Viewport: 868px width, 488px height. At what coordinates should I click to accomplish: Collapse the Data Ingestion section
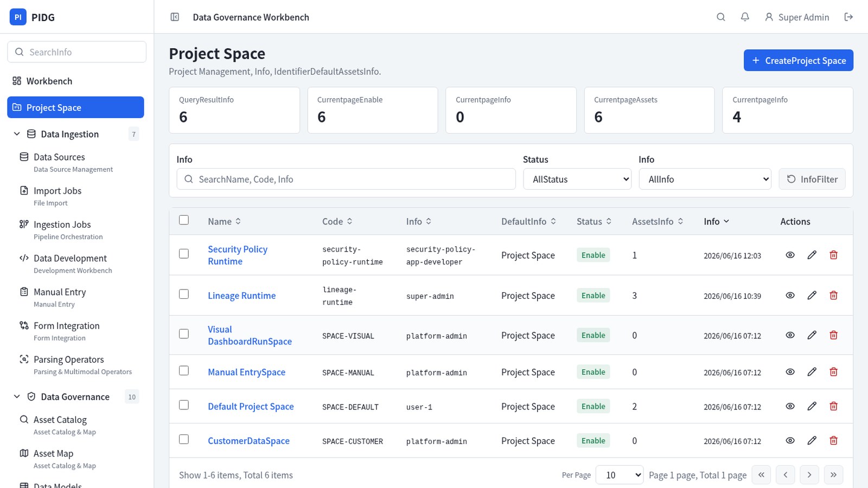pos(17,134)
